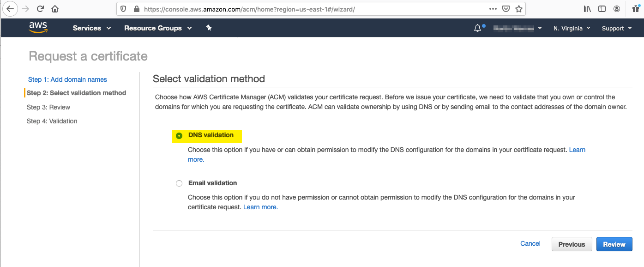The image size is (644, 267).
Task: Open the AWS notifications bell
Action: [x=478, y=28]
